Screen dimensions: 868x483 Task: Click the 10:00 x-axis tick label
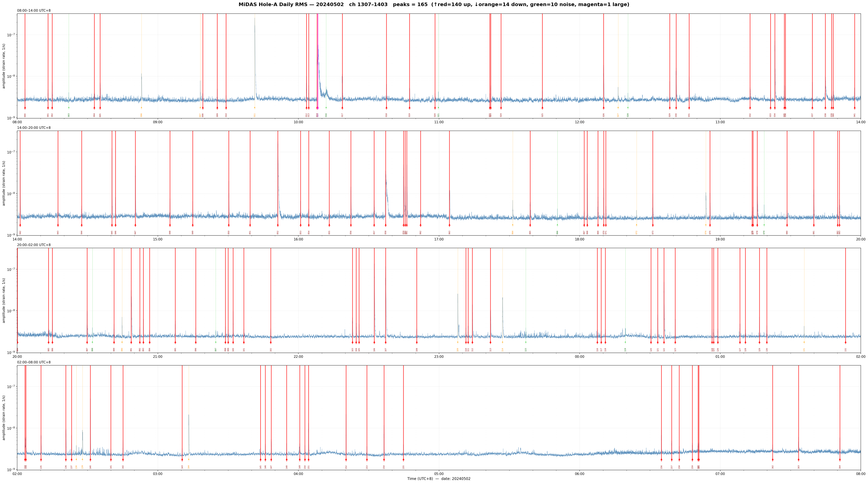(298, 122)
